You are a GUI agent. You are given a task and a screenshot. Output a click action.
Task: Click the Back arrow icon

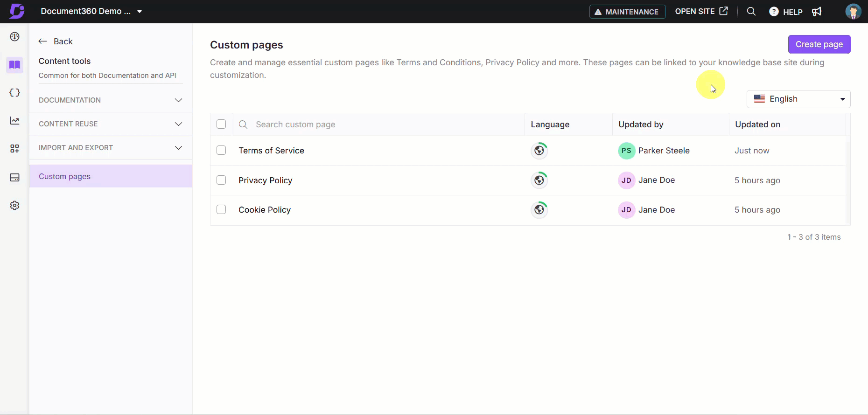point(43,41)
